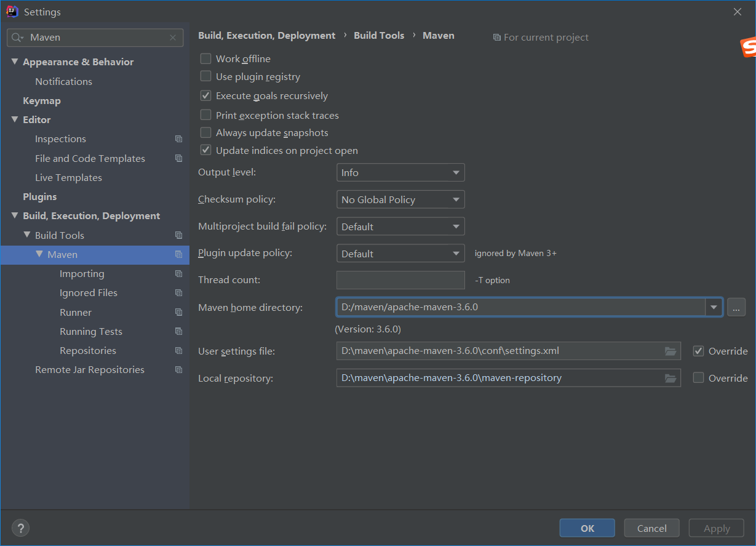
Task: Open Maven Running Tests settings
Action: [91, 331]
